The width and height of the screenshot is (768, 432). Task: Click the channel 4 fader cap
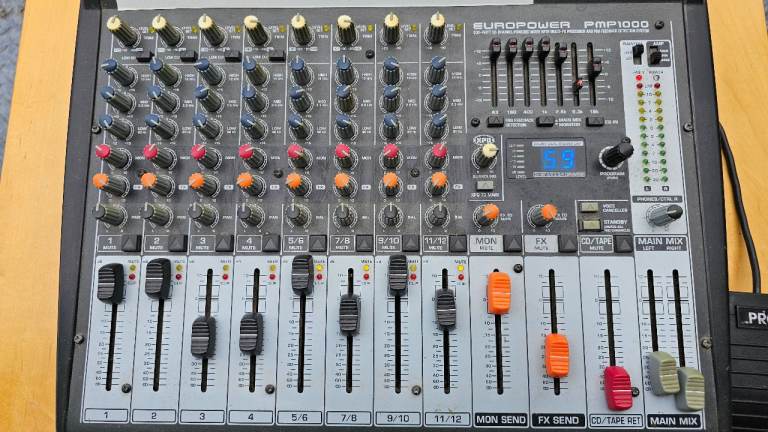(x=251, y=334)
